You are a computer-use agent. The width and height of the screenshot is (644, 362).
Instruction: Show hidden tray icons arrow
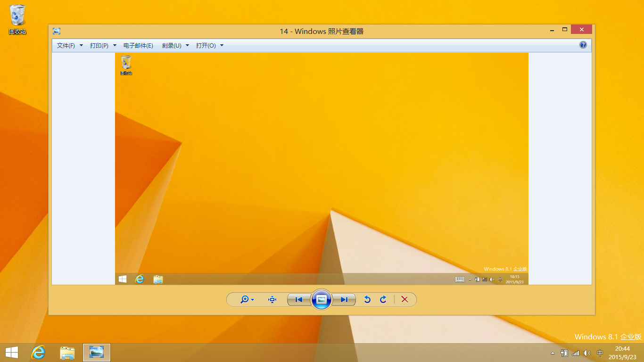[x=553, y=353]
